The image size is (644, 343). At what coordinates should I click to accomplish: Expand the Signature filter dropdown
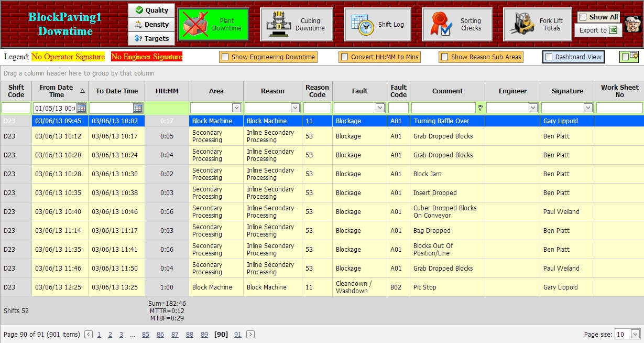pyautogui.click(x=588, y=108)
